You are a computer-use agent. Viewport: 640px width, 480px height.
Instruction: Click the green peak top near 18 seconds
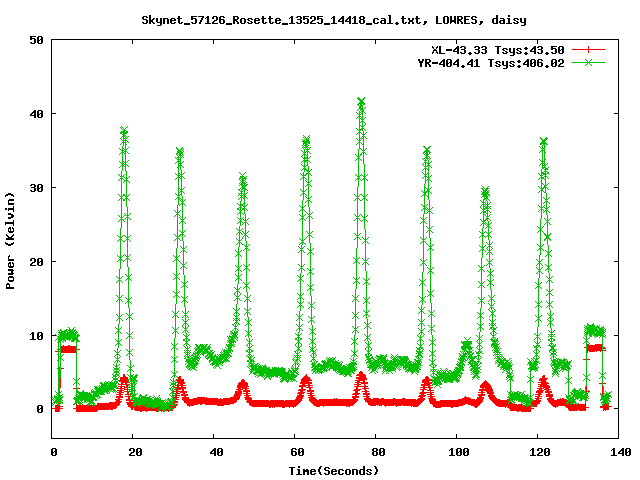[x=124, y=130]
